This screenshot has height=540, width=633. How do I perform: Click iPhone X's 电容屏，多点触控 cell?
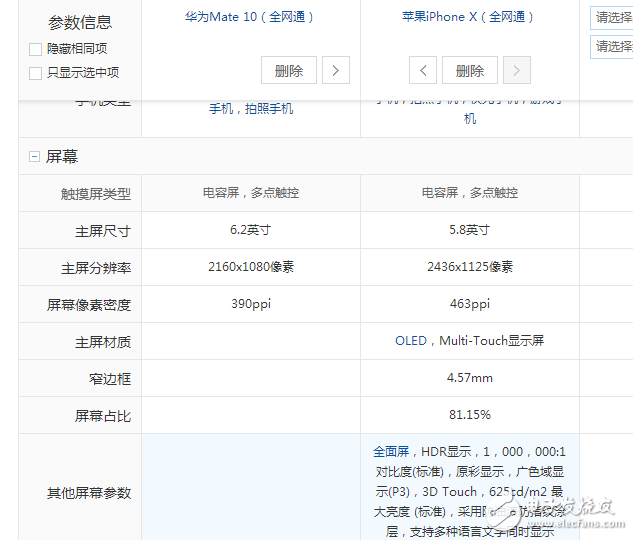pos(470,193)
